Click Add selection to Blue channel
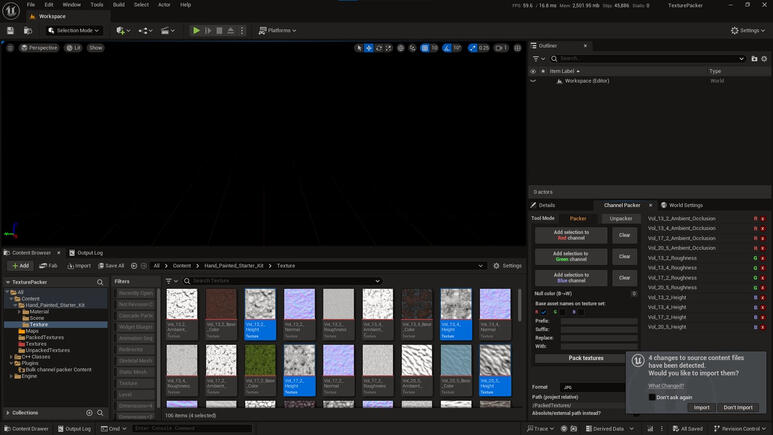 coord(571,278)
